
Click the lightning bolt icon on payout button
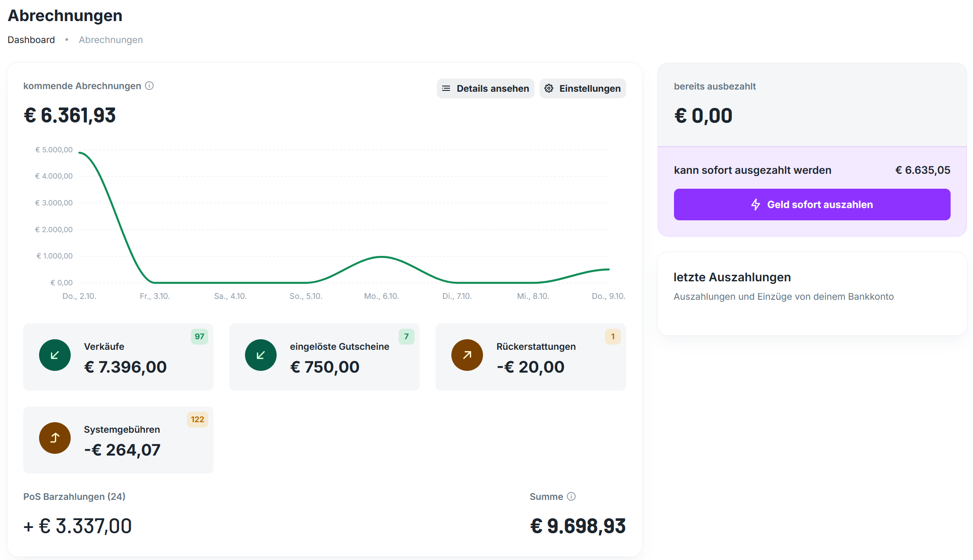[755, 205]
